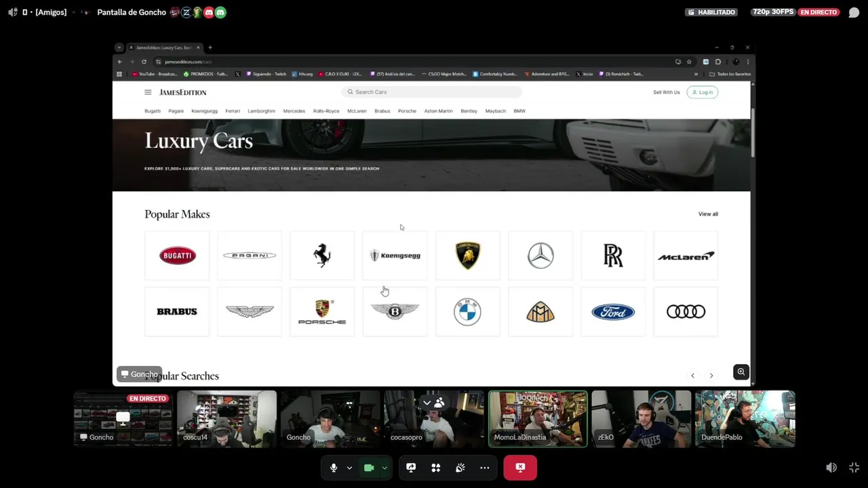Viewport: 868px width, 488px height.
Task: Select the Ferrari prancing horse logo card
Action: pyautogui.click(x=322, y=256)
